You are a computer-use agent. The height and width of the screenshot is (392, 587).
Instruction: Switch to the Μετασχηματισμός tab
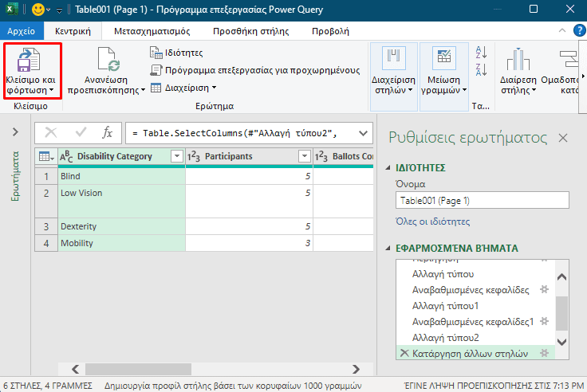pos(152,31)
